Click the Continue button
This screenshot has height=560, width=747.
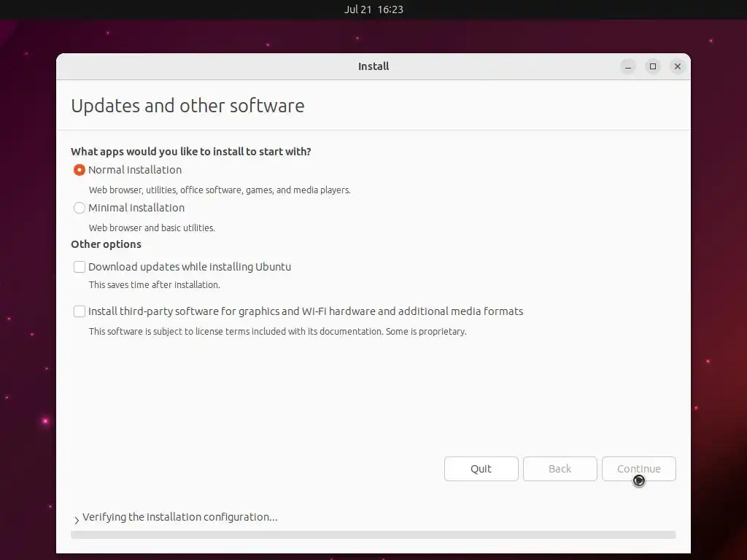pyautogui.click(x=639, y=469)
